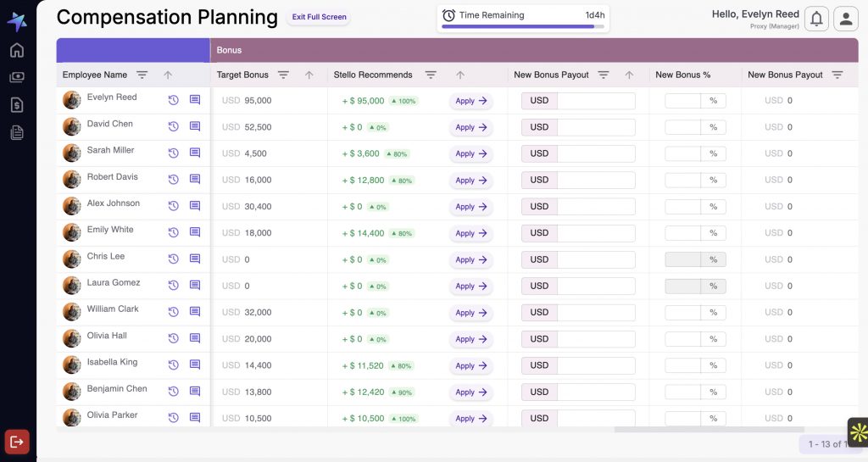Click the 'Laura Gomez' employee name
This screenshot has width=868, height=462.
pos(114,282)
